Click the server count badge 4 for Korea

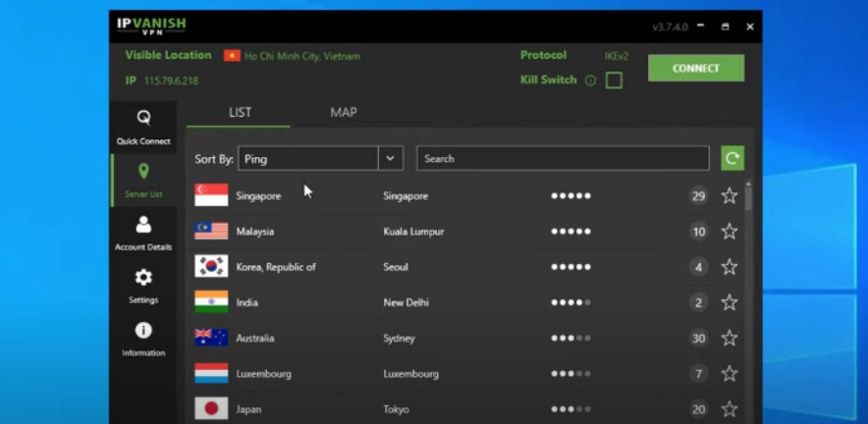point(698,267)
